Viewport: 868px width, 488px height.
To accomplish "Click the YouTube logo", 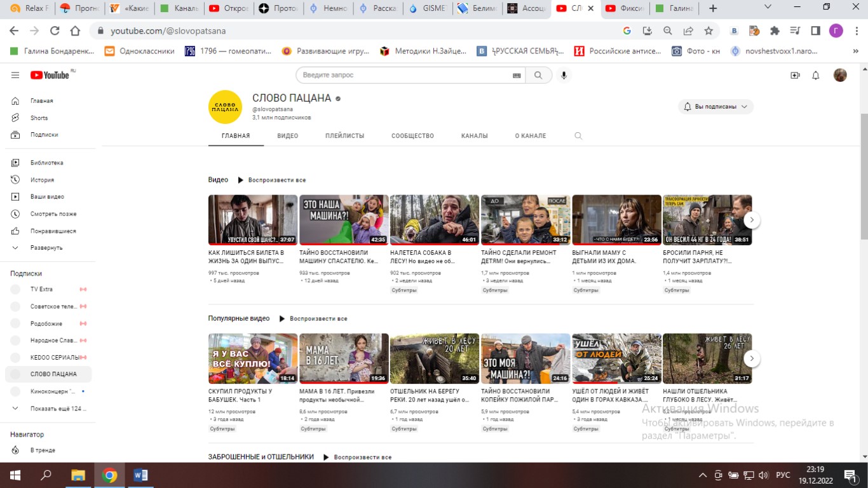I will click(50, 75).
